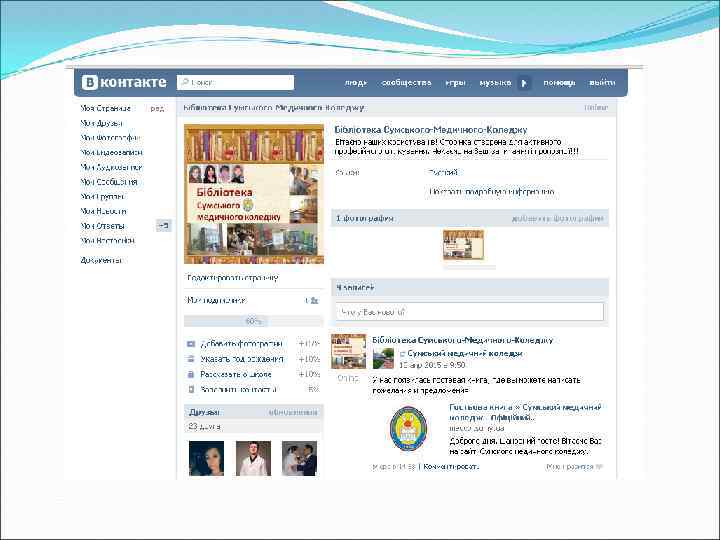Image resolution: width=720 pixels, height=540 pixels.
Task: Open 'Мои Сообщения' in the sidebar
Action: coord(109,182)
